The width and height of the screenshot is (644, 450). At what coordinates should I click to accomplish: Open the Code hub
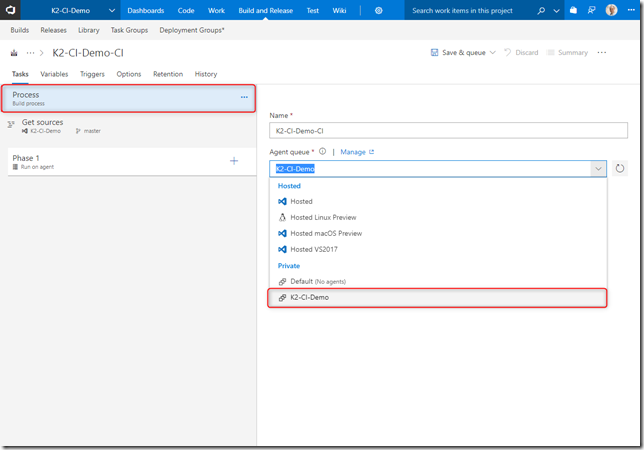point(186,11)
